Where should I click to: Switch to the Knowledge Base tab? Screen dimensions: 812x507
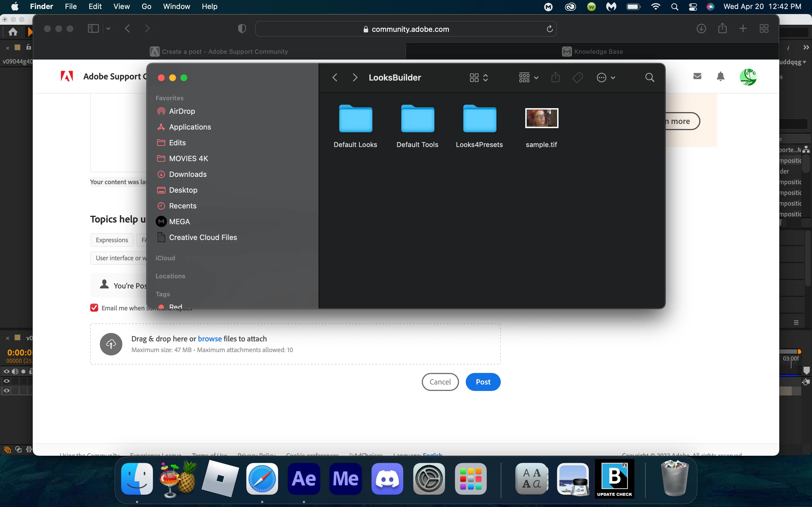click(x=592, y=52)
